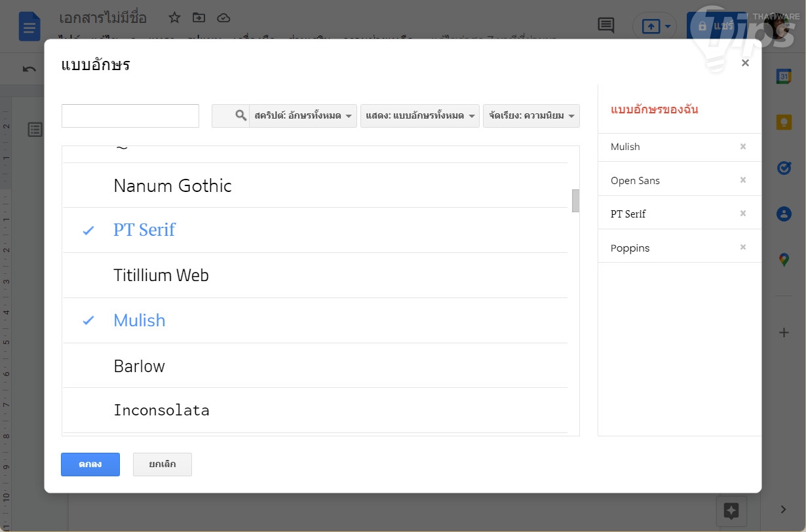
Task: Open the sort by popularity dropdown
Action: point(531,116)
